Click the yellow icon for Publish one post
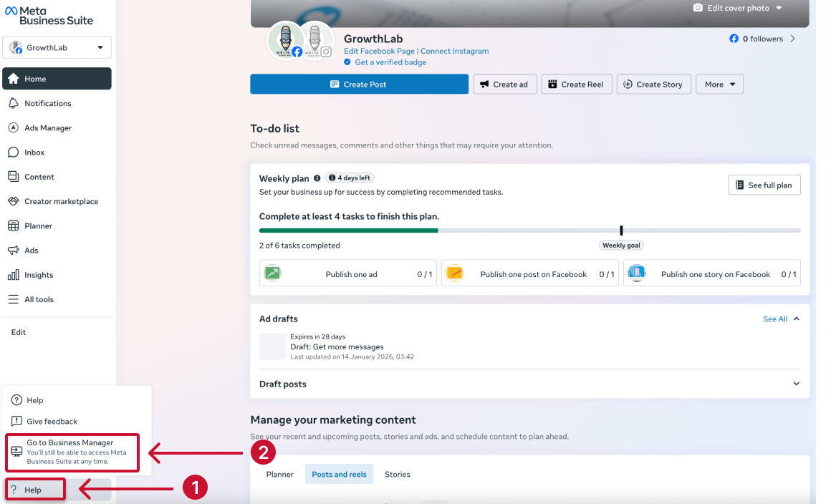Screen dimensions: 826x504 click(455, 273)
